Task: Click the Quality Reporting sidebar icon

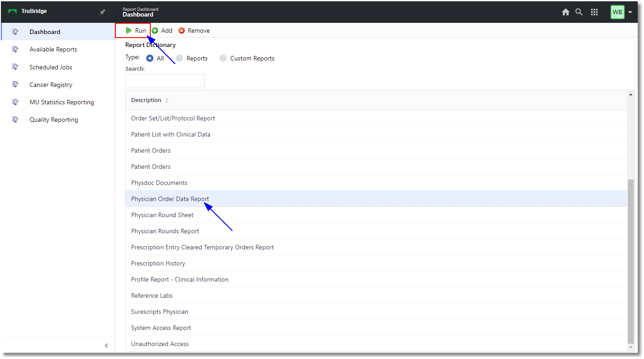Action: click(x=15, y=120)
